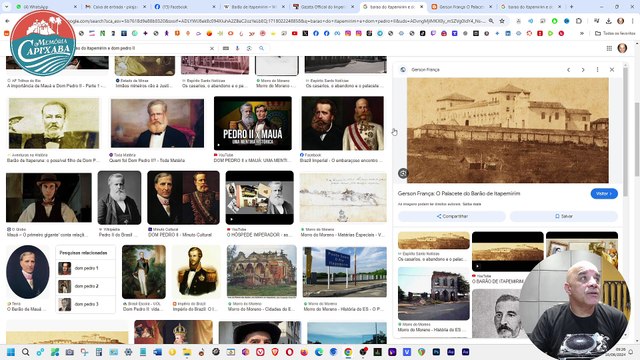Select related search dom pedro 1

85,268
